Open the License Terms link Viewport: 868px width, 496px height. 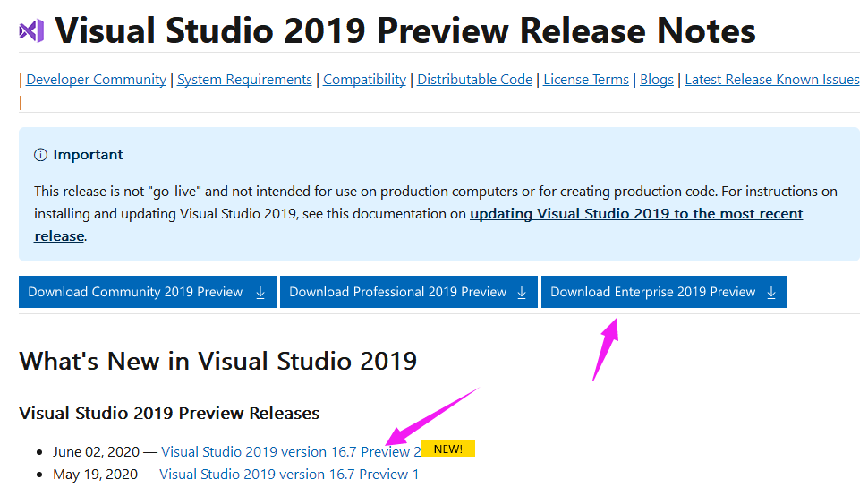click(x=586, y=80)
